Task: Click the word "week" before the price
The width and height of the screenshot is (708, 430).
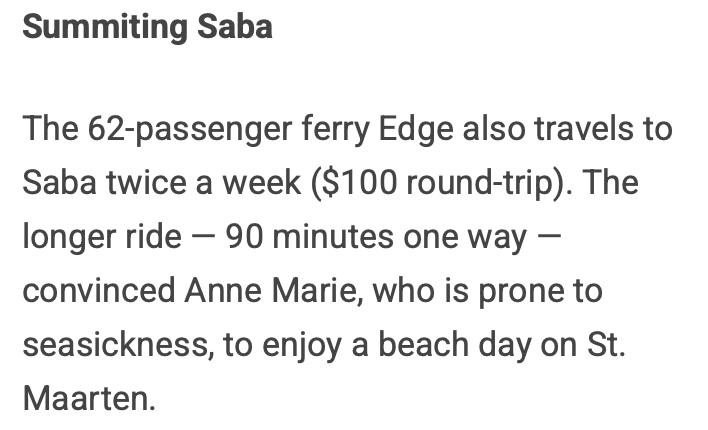Action: [x=259, y=183]
